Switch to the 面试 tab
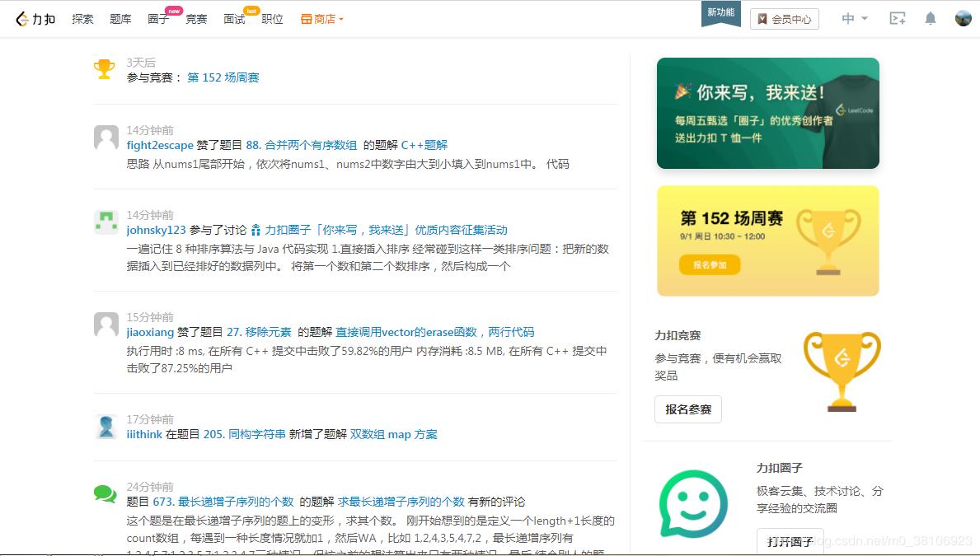980x556 pixels. [x=234, y=18]
